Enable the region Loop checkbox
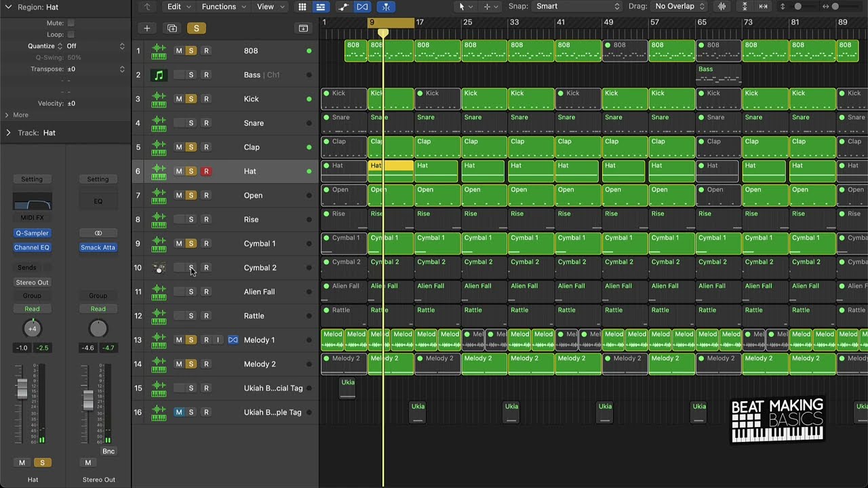Image resolution: width=868 pixels, height=488 pixels. pyautogui.click(x=71, y=35)
